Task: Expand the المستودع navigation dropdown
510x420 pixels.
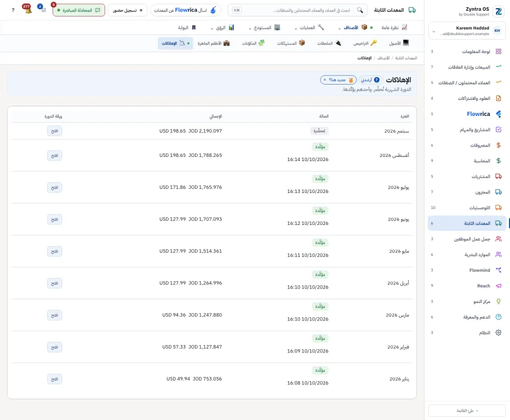Action: tap(264, 28)
